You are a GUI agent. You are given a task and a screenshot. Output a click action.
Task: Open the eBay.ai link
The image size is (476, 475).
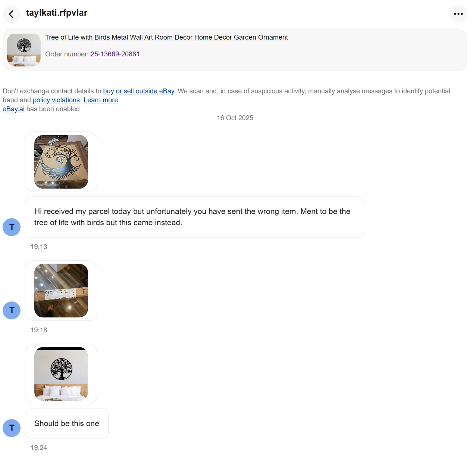pos(13,109)
